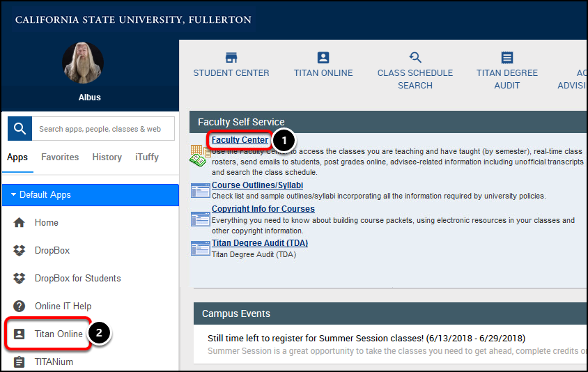Click the STUDENT CENTER label
The width and height of the screenshot is (588, 372).
tap(231, 72)
